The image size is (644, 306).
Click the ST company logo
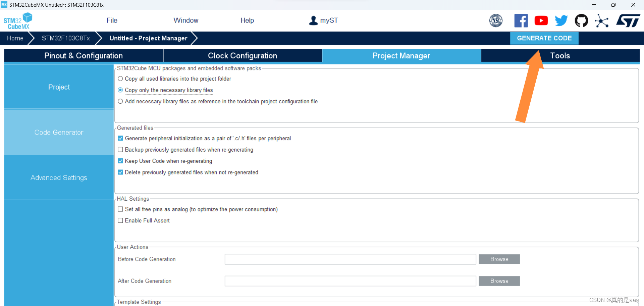[x=628, y=20]
